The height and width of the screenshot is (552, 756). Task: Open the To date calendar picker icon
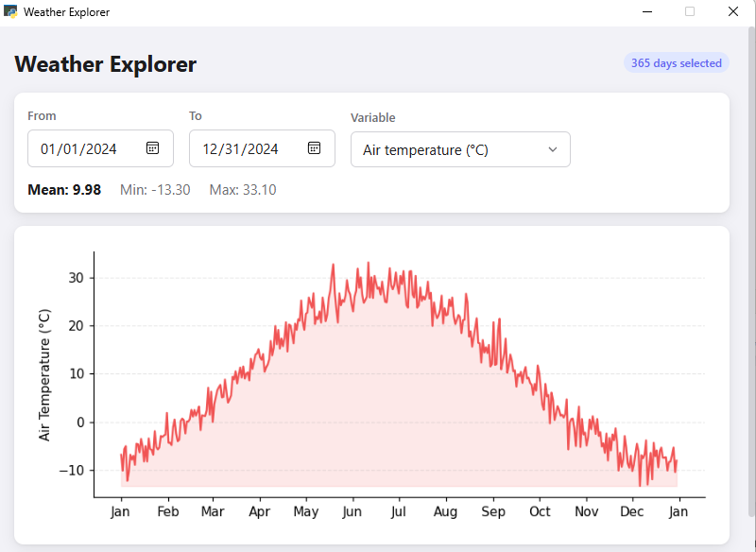pyautogui.click(x=314, y=148)
